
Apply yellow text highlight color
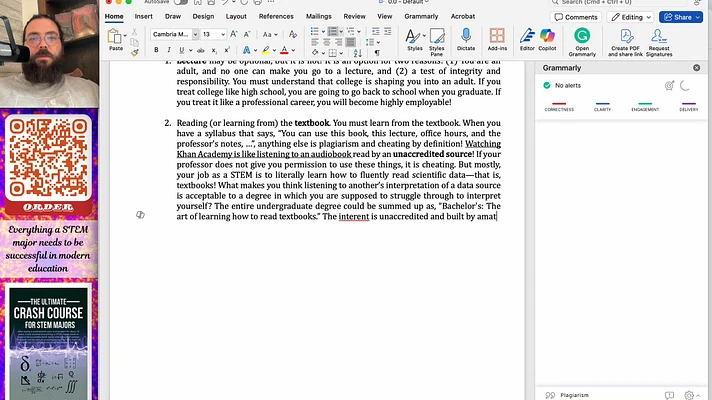266,50
